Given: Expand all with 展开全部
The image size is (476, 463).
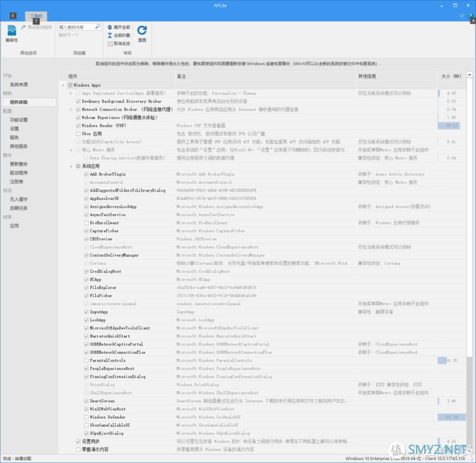Looking at the screenshot, I should [119, 27].
